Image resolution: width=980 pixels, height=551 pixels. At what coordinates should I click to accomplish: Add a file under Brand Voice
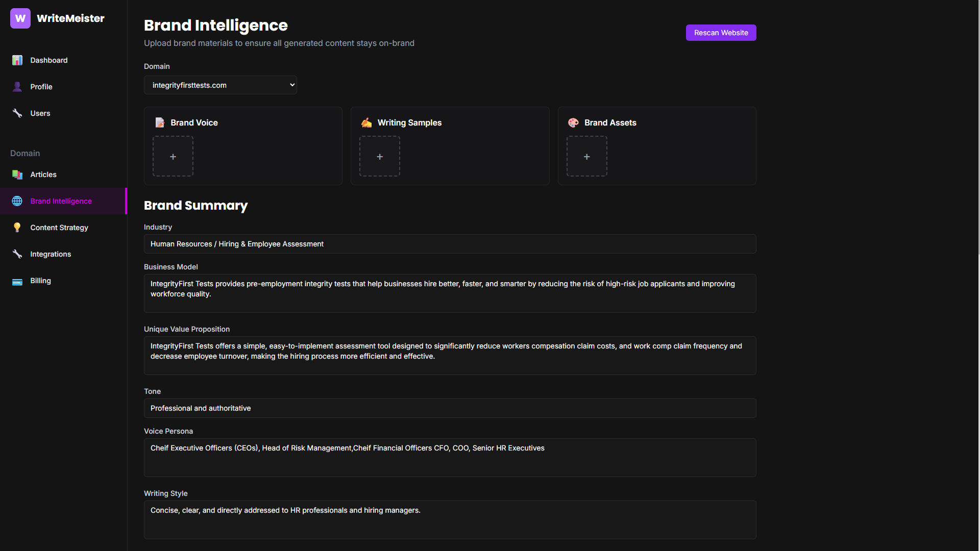pyautogui.click(x=173, y=157)
